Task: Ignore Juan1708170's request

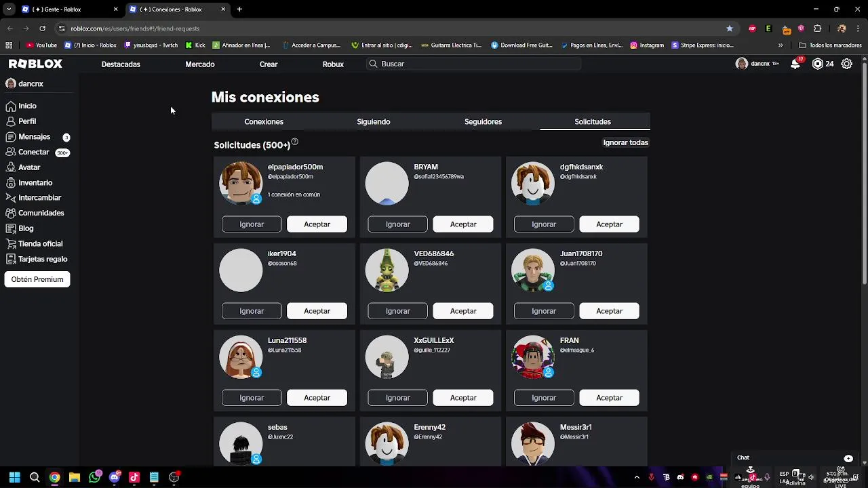Action: 544,311
